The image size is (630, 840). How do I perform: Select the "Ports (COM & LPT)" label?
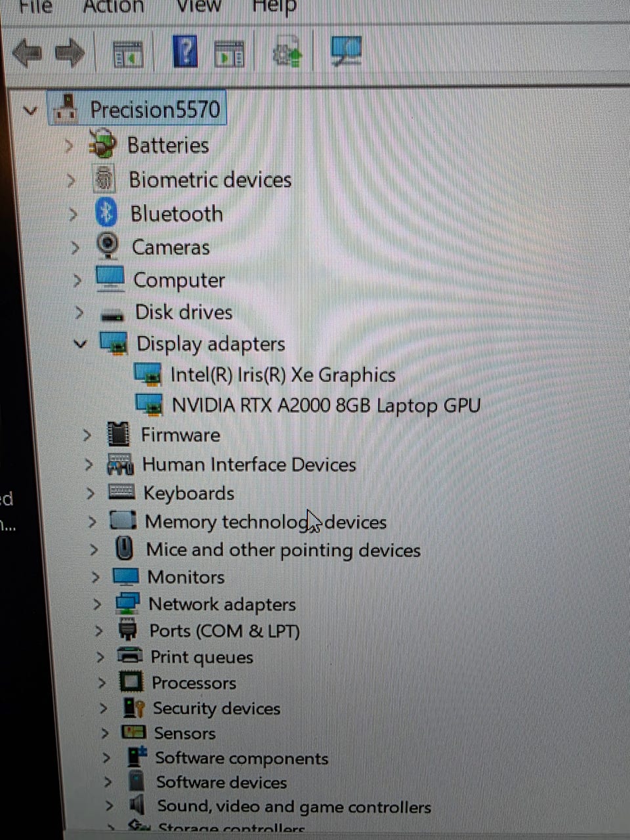coord(224,631)
